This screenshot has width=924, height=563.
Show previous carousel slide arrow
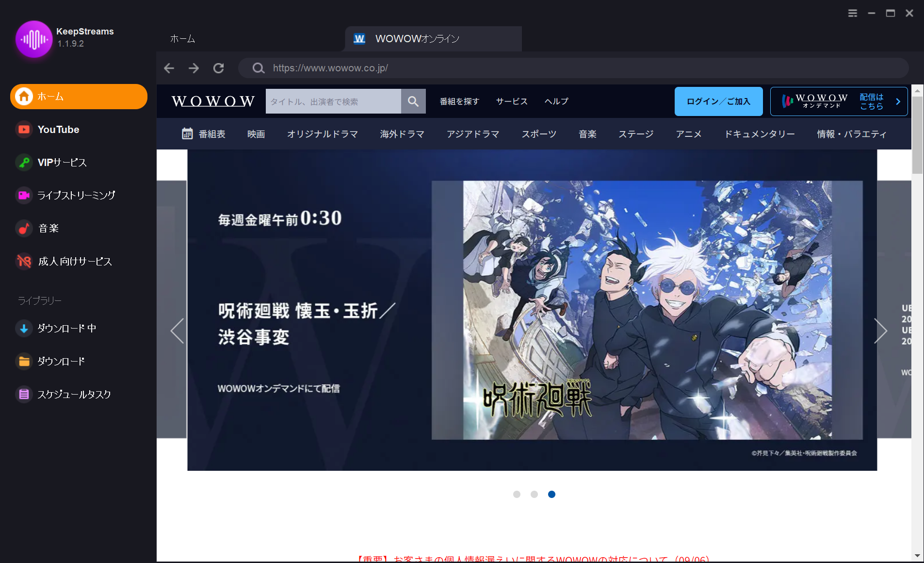pos(177,331)
